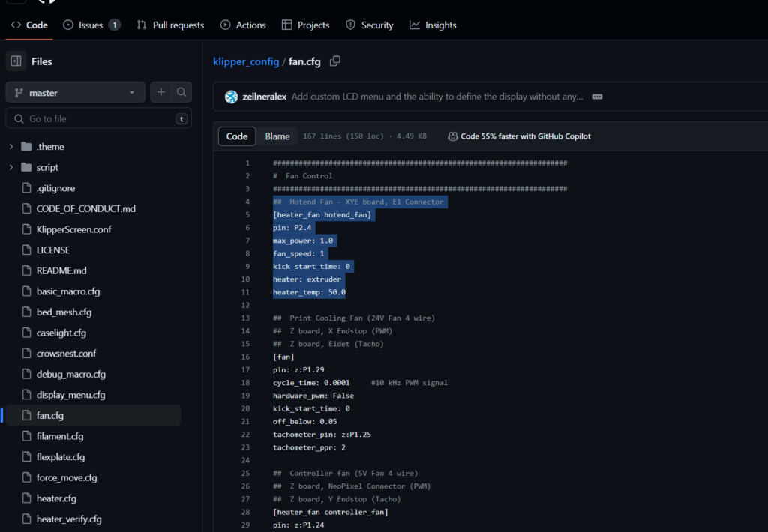Open the Issues tab
768x532 pixels.
point(92,25)
